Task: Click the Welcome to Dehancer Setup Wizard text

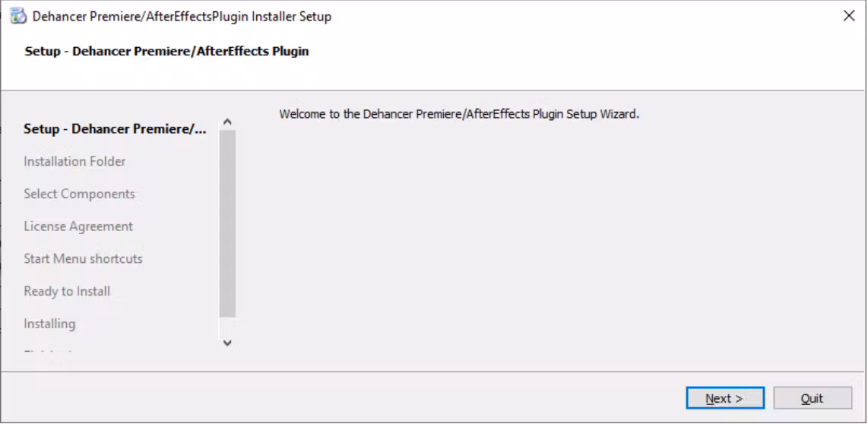Action: point(460,115)
